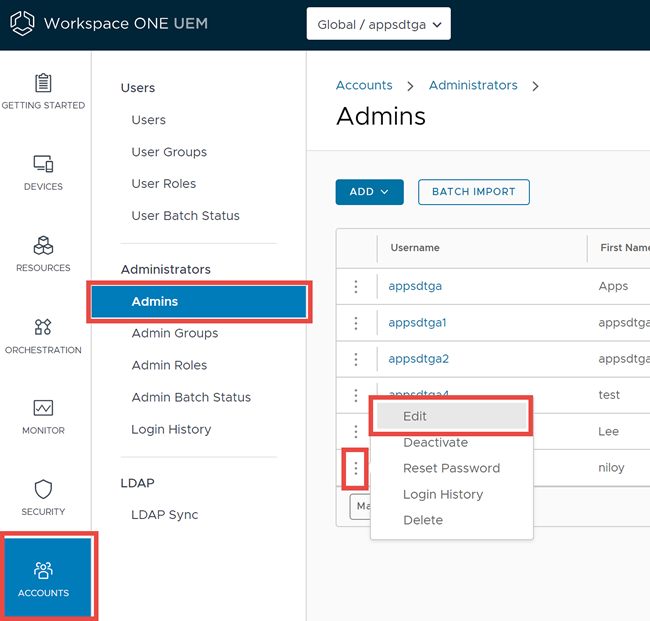
Task: Expand the ADD dropdown button
Action: (369, 192)
